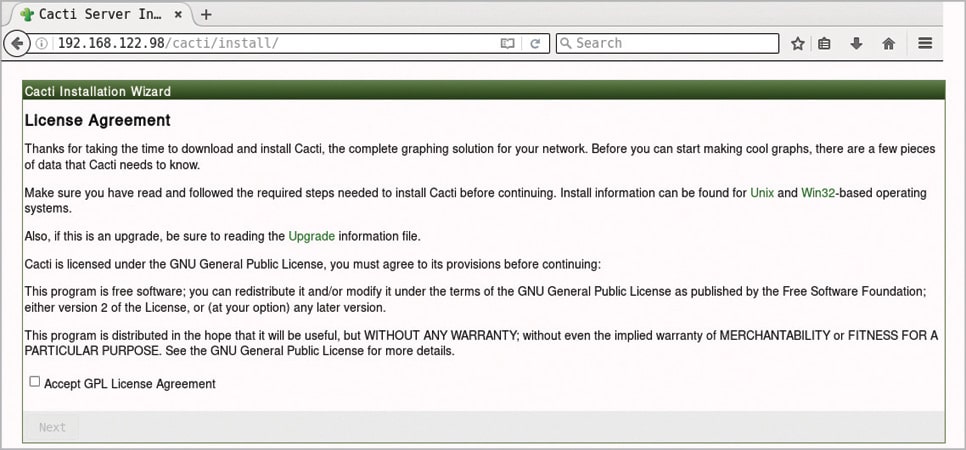Bookmark this page with the star icon

(x=798, y=43)
